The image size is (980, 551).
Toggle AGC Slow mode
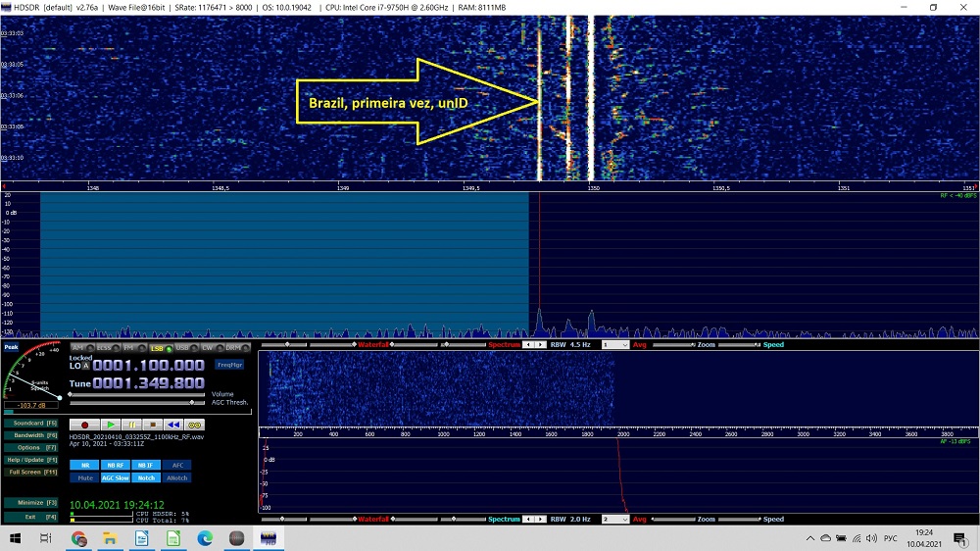coord(116,477)
